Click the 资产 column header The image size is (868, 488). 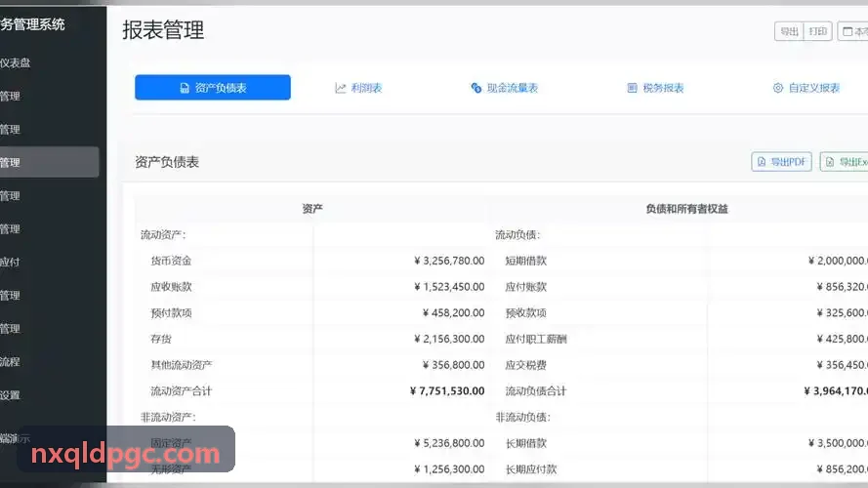coord(312,209)
